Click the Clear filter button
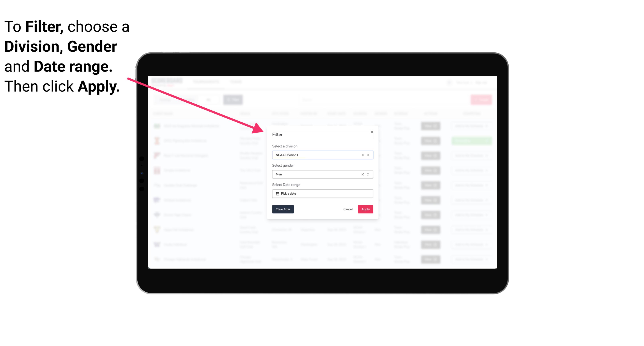The height and width of the screenshot is (346, 644). point(283,209)
